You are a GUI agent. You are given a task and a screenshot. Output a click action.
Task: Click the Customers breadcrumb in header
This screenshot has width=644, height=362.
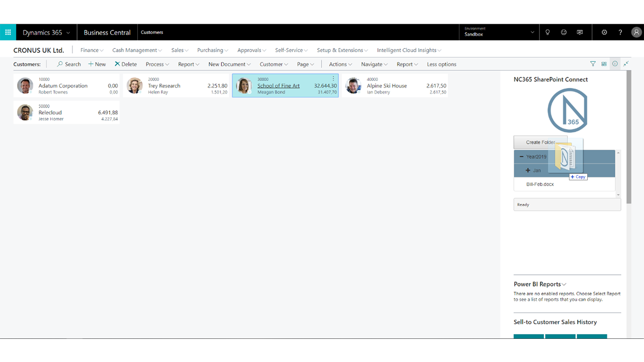[x=152, y=32]
